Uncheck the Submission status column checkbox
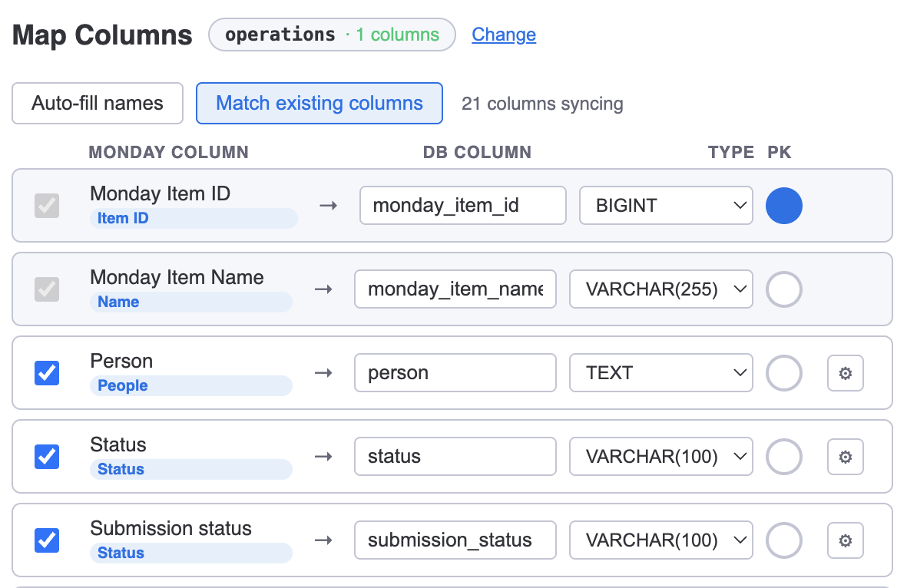 (47, 540)
